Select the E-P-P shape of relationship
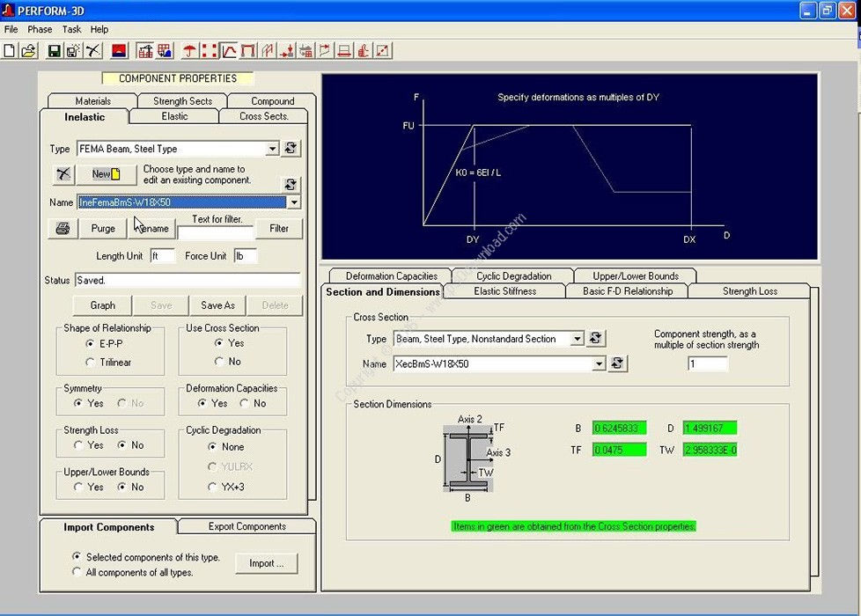861x616 pixels. (x=90, y=344)
